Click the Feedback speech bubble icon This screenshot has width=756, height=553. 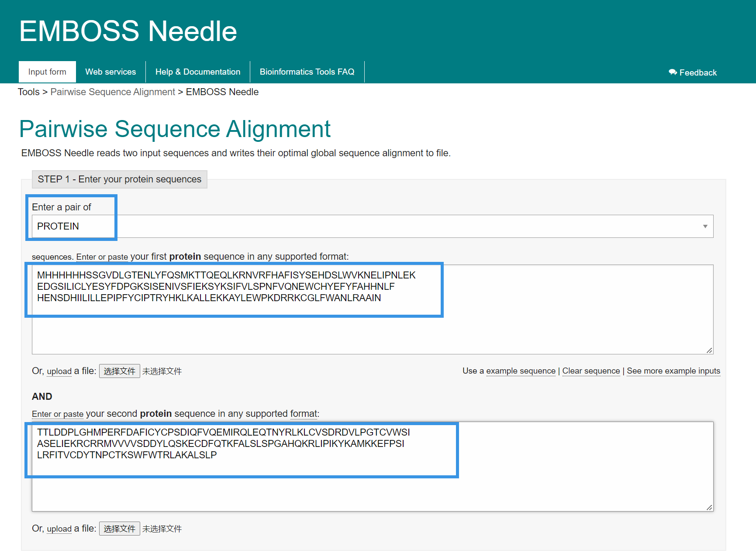673,72
